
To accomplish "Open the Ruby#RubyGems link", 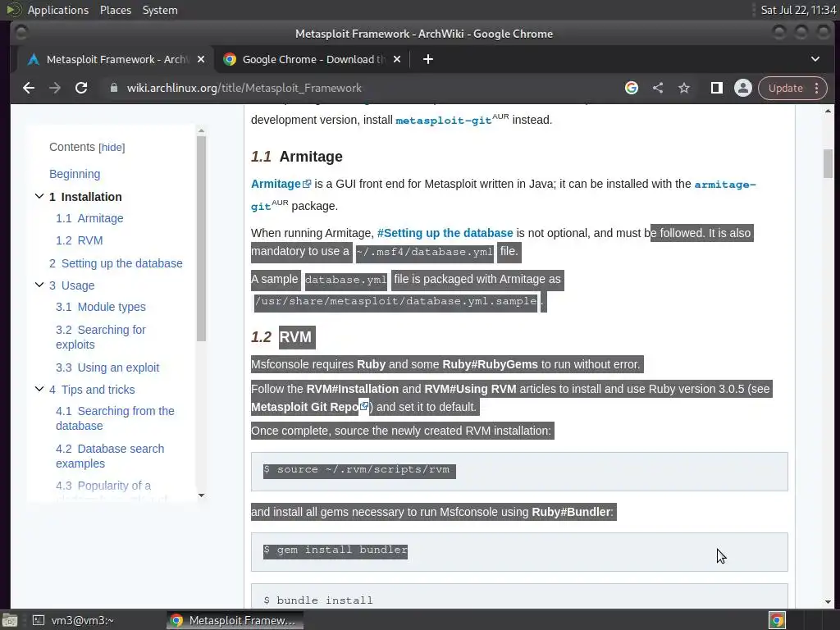I will point(491,364).
